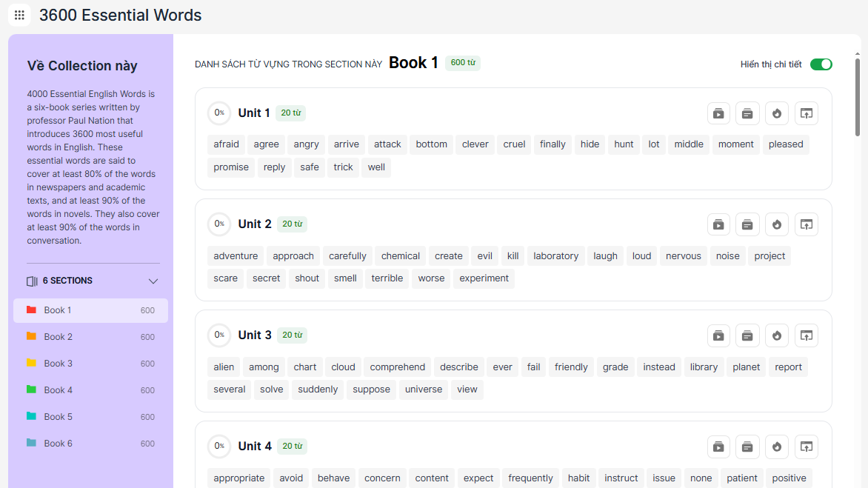
Task: Click the flame icon for Unit 2
Action: tap(777, 224)
